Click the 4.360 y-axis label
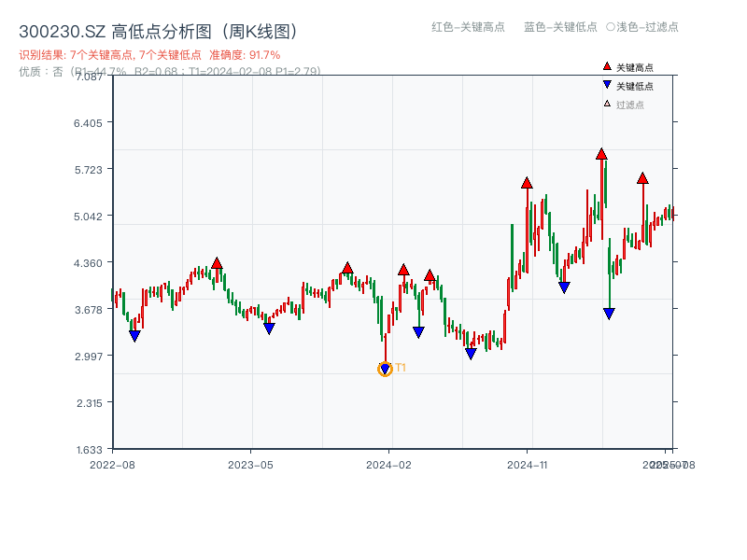This screenshot has height=560, width=747. tap(88, 263)
